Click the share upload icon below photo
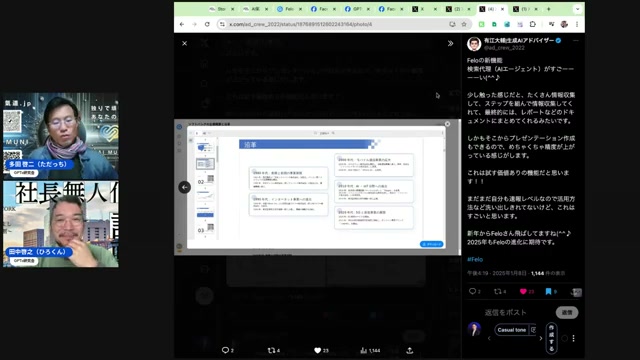640x360 pixels. point(409,350)
